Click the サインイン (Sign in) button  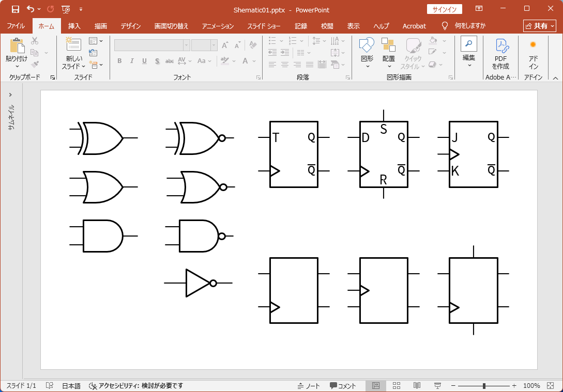(444, 9)
